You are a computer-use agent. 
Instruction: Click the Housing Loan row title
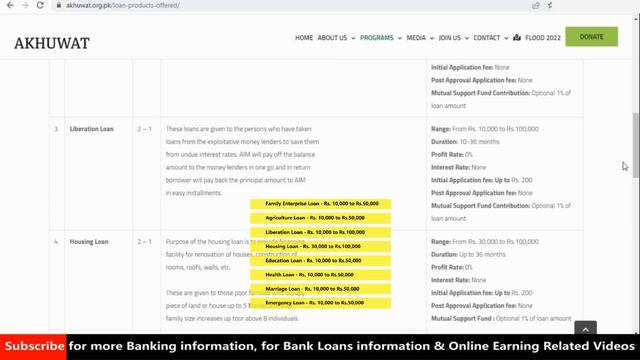(89, 242)
